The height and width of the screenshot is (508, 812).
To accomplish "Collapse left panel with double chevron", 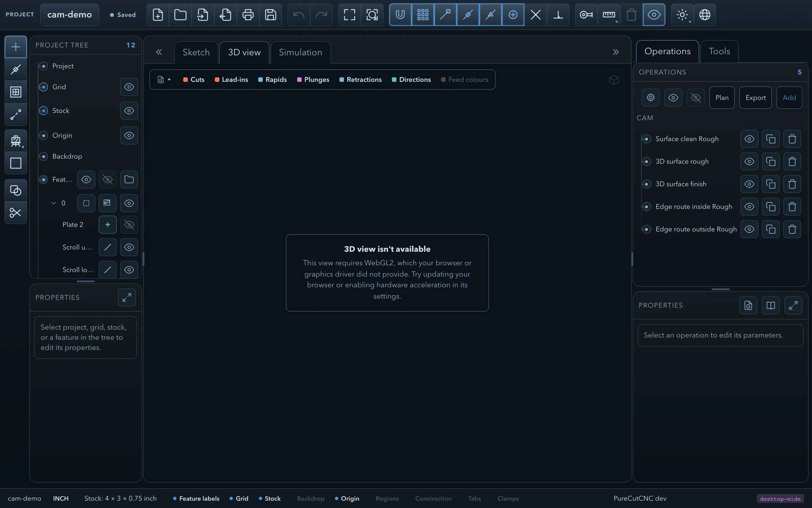I will (159, 52).
